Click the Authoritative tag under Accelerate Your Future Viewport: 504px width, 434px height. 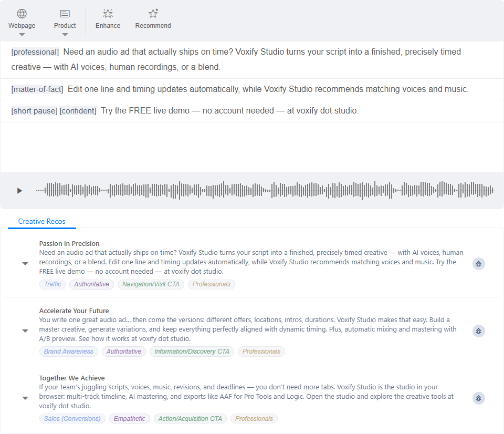click(x=124, y=352)
